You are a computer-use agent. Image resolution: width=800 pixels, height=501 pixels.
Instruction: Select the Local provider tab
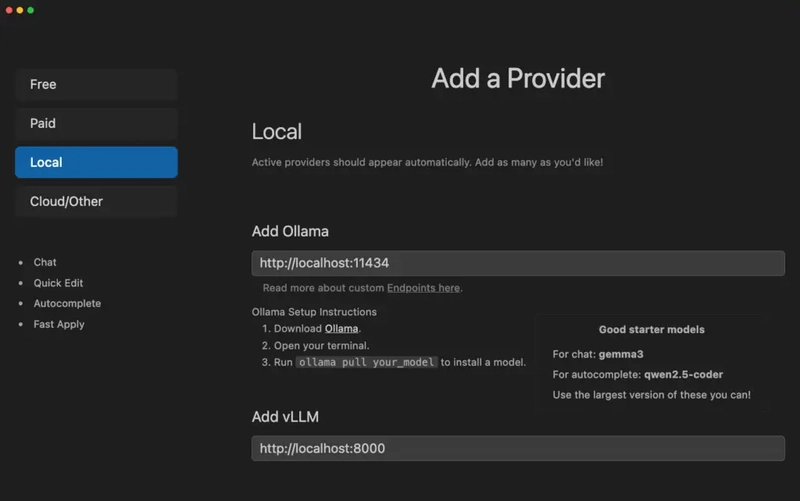tap(96, 162)
